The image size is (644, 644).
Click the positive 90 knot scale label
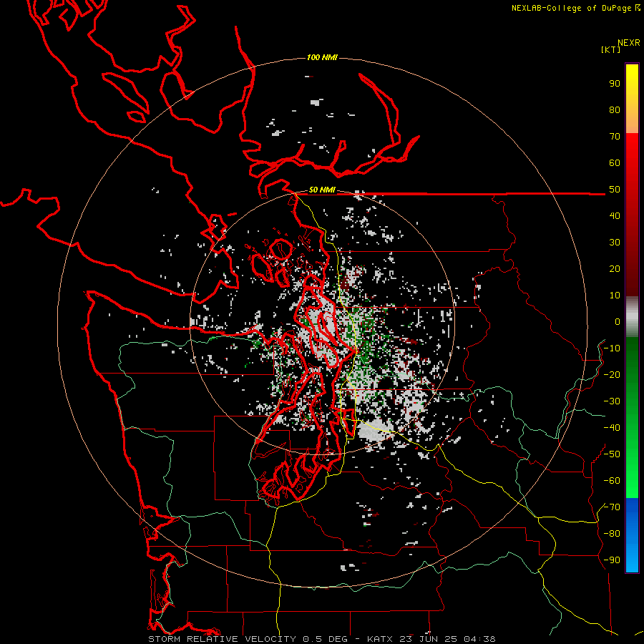click(615, 84)
